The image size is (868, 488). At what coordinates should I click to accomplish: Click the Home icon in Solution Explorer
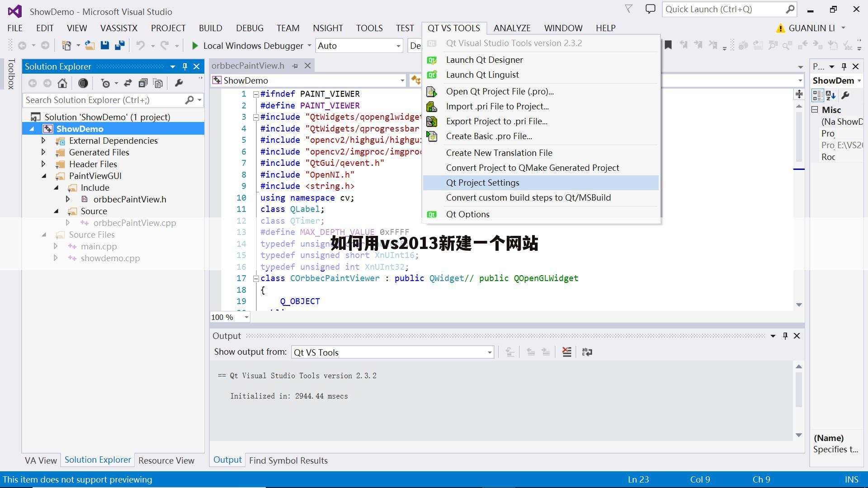click(62, 83)
